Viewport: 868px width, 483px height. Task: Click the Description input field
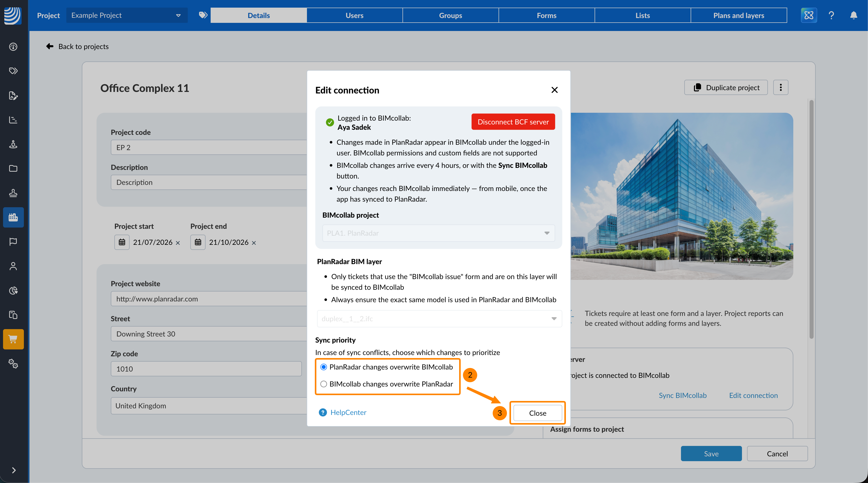tap(209, 182)
